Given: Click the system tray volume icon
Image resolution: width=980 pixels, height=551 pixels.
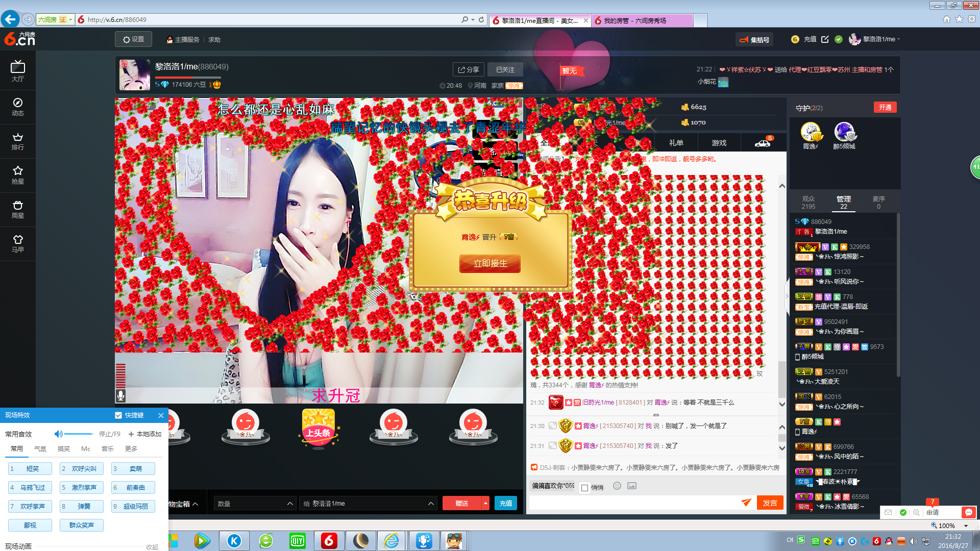Looking at the screenshot, I should [x=914, y=541].
